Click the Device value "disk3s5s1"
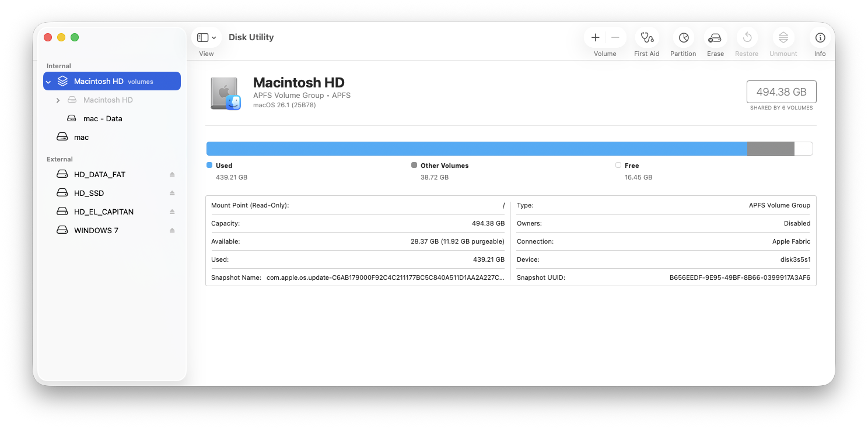 796,259
